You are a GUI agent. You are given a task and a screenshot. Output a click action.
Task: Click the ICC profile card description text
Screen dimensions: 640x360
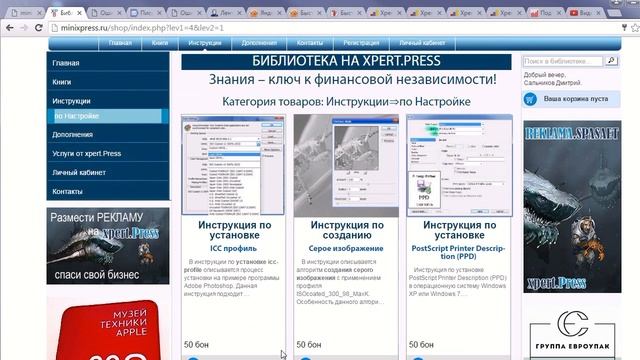[232, 278]
